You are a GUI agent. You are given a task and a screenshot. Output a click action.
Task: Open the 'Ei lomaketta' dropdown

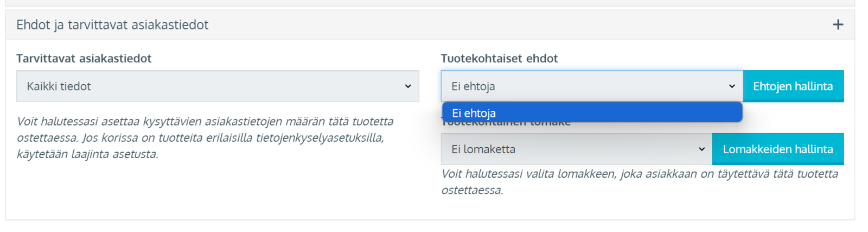tap(577, 149)
